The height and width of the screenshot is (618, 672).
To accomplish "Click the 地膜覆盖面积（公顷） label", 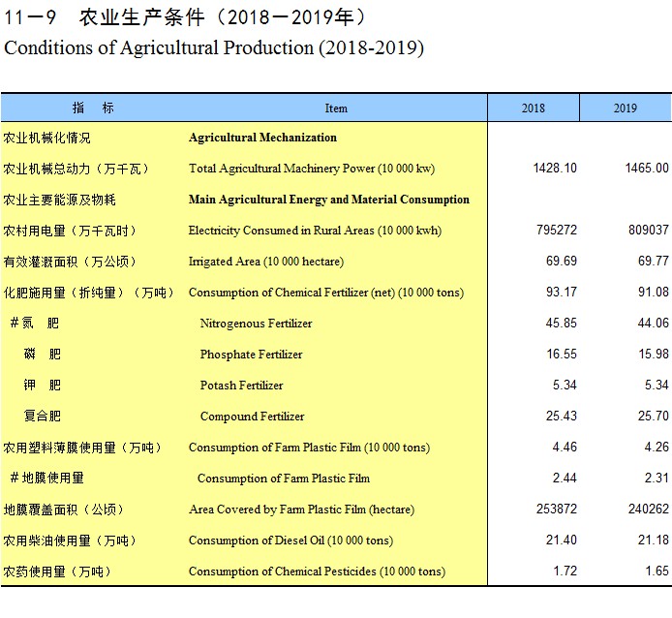I will tap(64, 510).
